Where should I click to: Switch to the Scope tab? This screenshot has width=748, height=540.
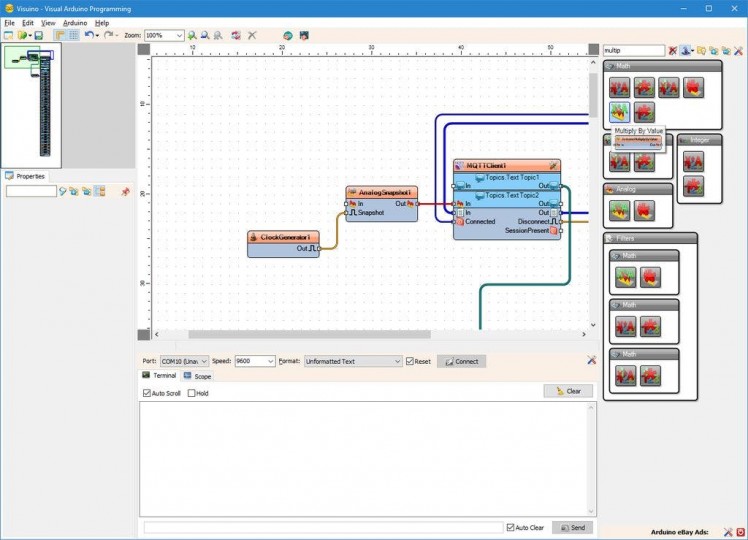197,376
